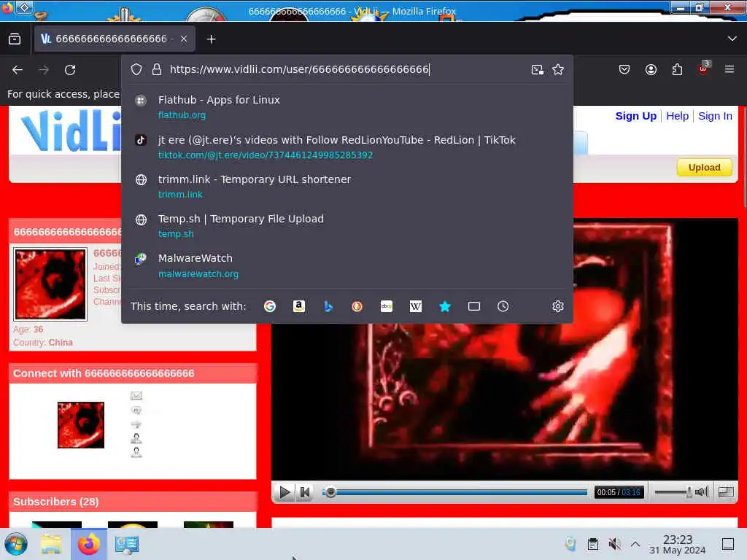
Task: Click the Country China link
Action: point(61,343)
